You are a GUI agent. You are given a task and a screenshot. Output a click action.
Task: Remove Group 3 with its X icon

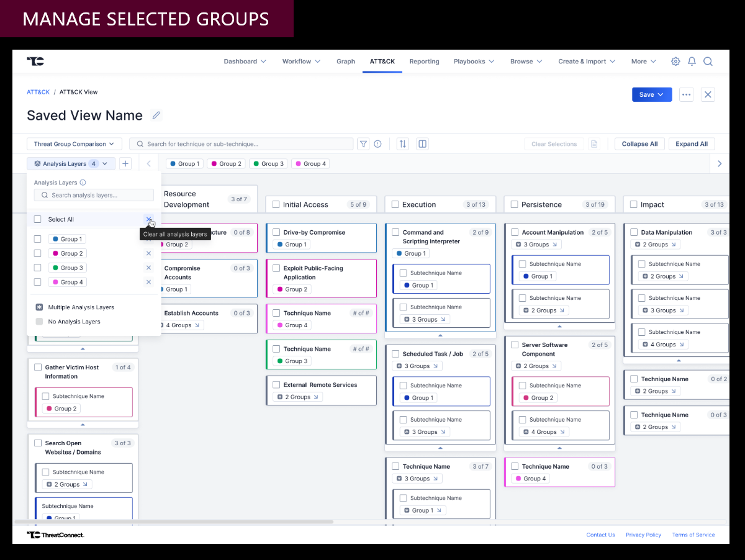tap(148, 268)
